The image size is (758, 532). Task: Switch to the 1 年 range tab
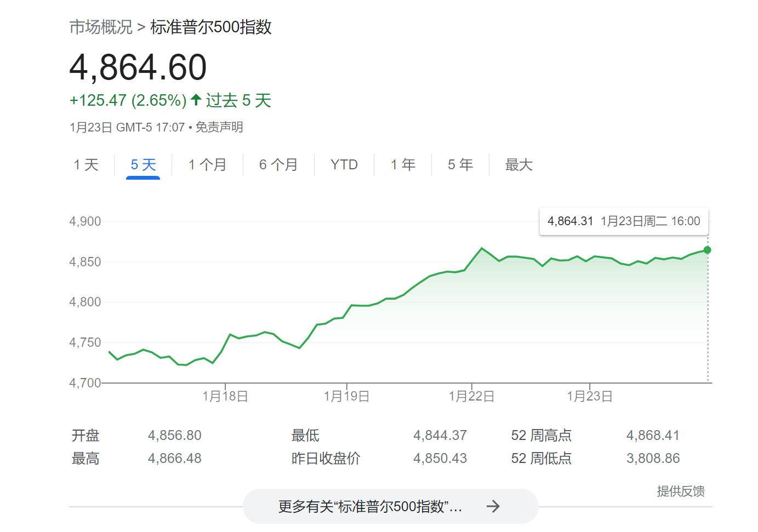click(403, 165)
